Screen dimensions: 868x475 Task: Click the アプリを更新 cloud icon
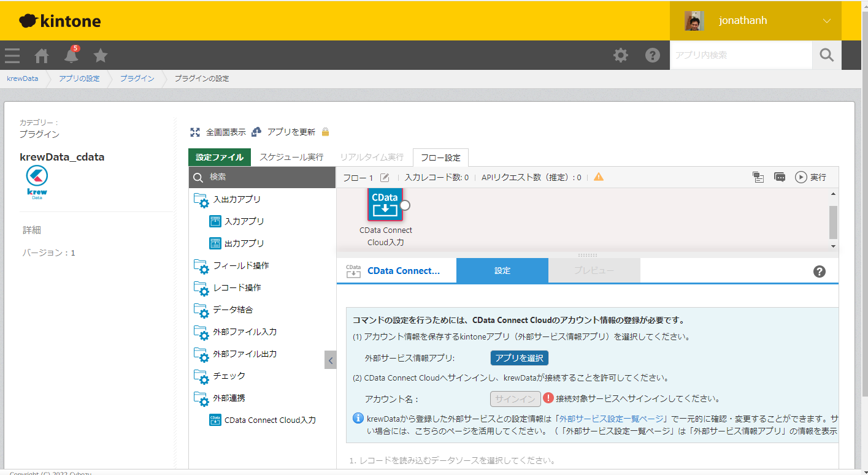256,132
